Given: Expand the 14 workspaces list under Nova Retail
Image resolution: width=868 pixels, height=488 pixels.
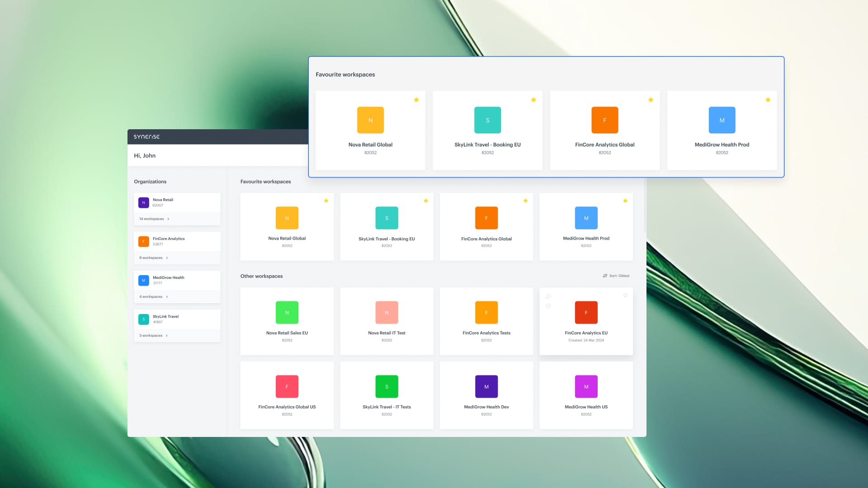Looking at the screenshot, I should pos(153,219).
